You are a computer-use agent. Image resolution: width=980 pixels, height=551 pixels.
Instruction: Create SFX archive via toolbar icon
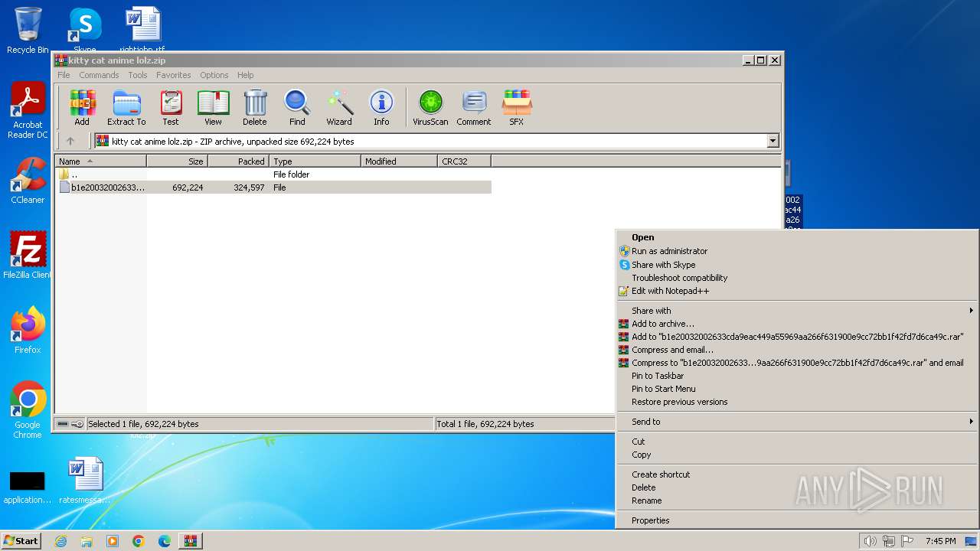coord(517,108)
